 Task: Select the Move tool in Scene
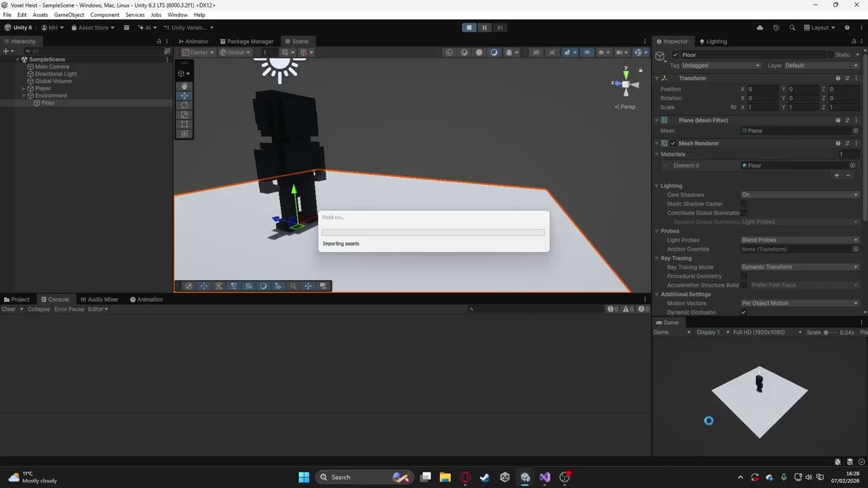[x=184, y=96]
